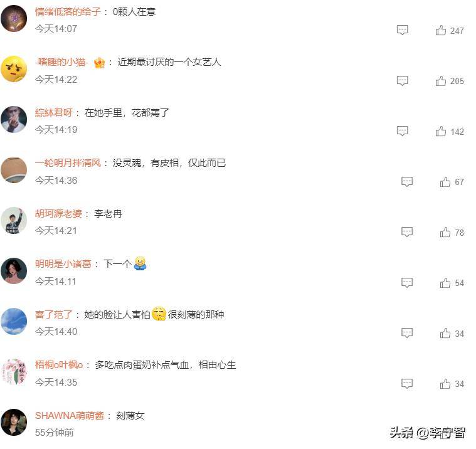Image resolution: width=476 pixels, height=449 pixels.
Task: Like the 综钵君呀 comment with 142 likes
Action: (441, 132)
